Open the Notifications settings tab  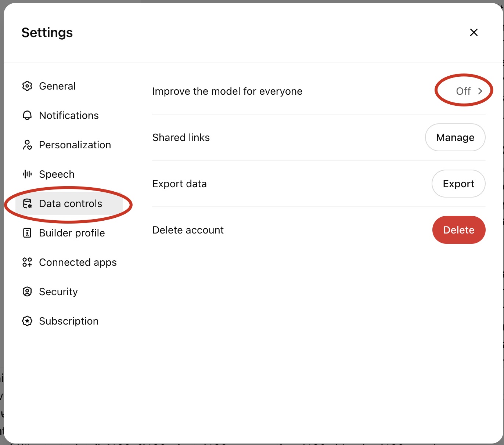coord(69,115)
